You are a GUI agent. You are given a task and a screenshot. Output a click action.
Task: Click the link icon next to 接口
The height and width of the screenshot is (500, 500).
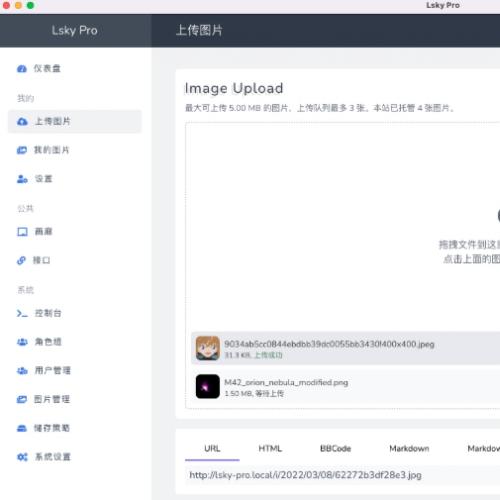(x=21, y=260)
